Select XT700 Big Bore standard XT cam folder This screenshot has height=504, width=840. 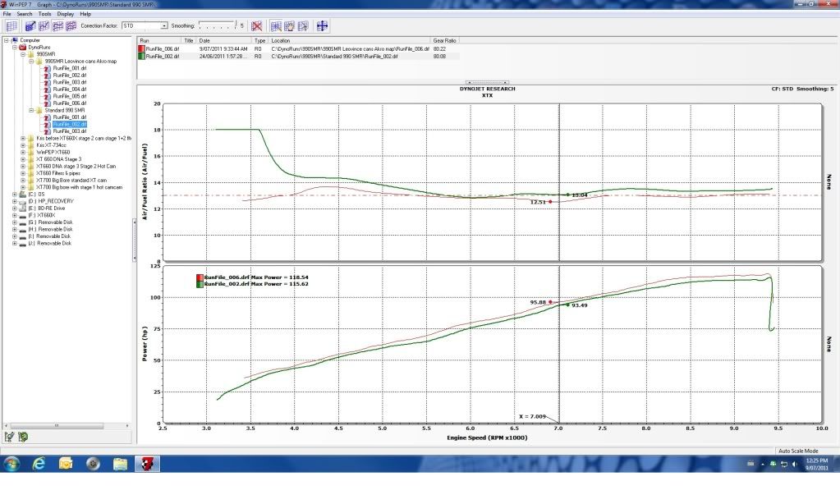pyautogui.click(x=71, y=180)
